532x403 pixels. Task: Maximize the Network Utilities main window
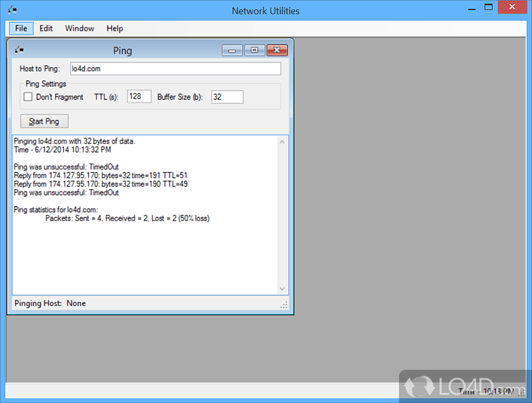coord(489,7)
